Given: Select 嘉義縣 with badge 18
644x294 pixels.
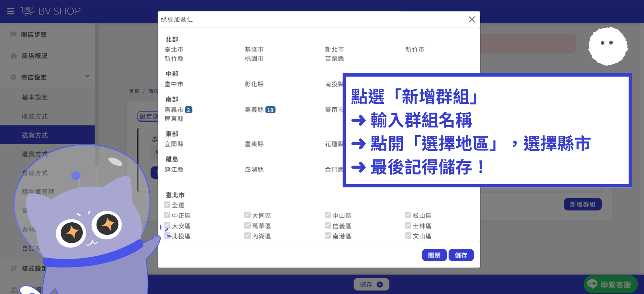Looking at the screenshot, I should [x=260, y=110].
